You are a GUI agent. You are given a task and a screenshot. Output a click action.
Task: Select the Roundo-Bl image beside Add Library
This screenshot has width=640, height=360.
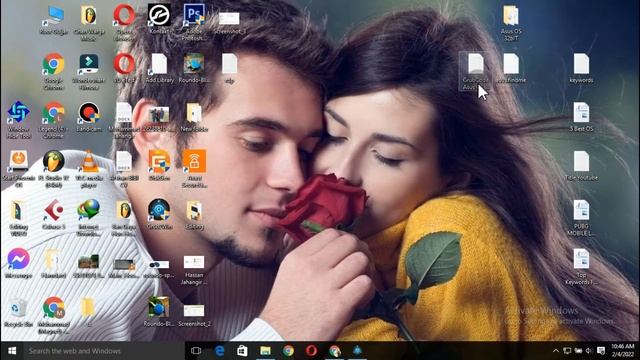[194, 68]
